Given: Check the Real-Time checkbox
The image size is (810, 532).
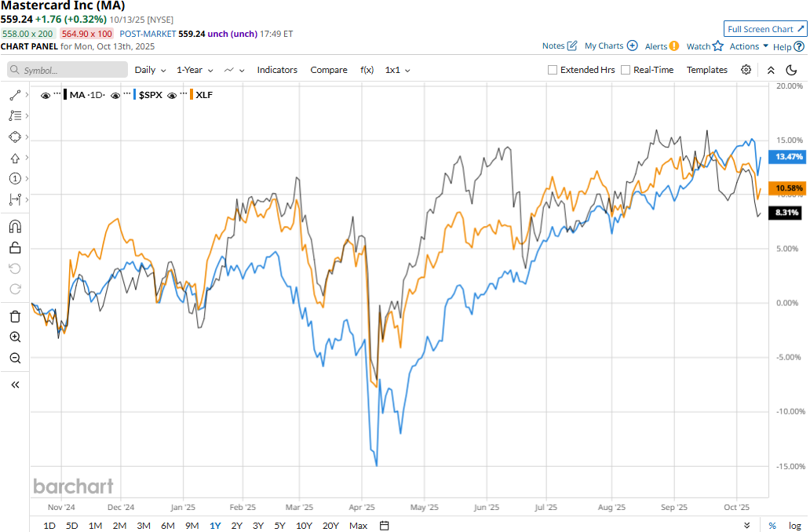Looking at the screenshot, I should (x=626, y=70).
